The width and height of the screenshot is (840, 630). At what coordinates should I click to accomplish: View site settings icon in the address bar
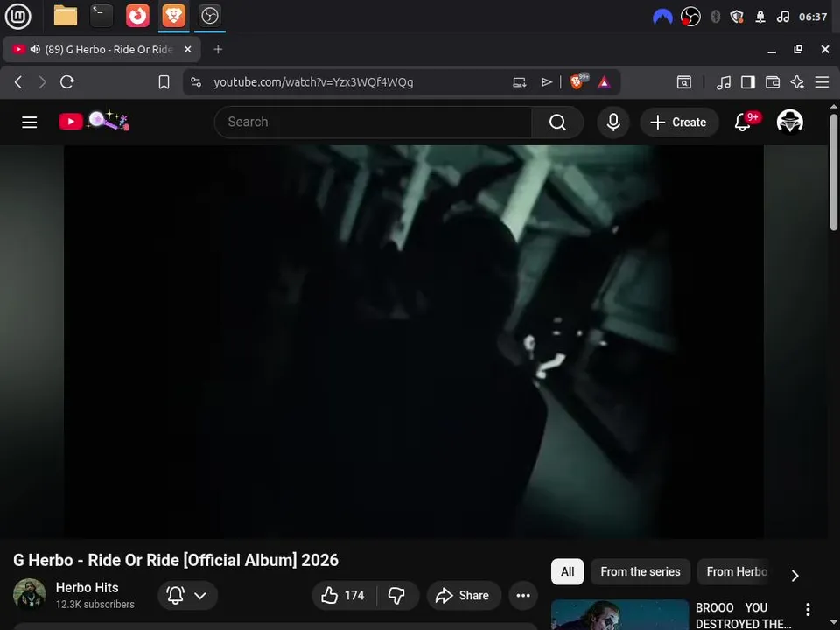pyautogui.click(x=196, y=82)
